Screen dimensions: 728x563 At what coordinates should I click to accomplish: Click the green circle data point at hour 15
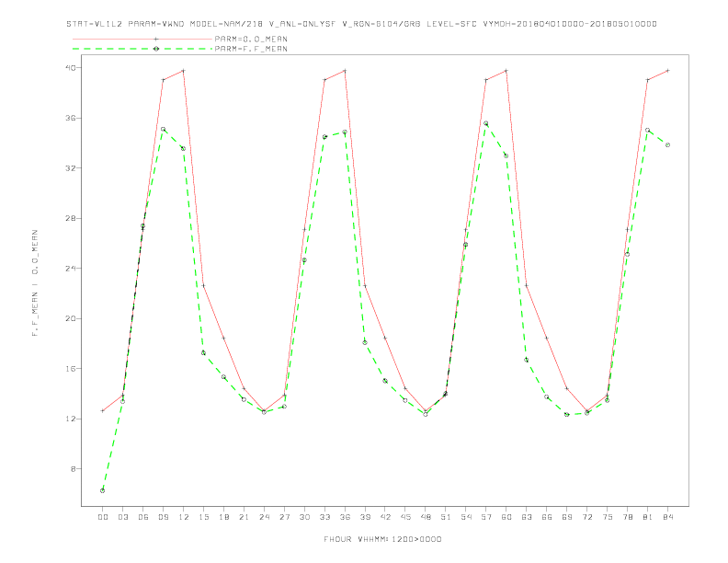[x=203, y=353]
